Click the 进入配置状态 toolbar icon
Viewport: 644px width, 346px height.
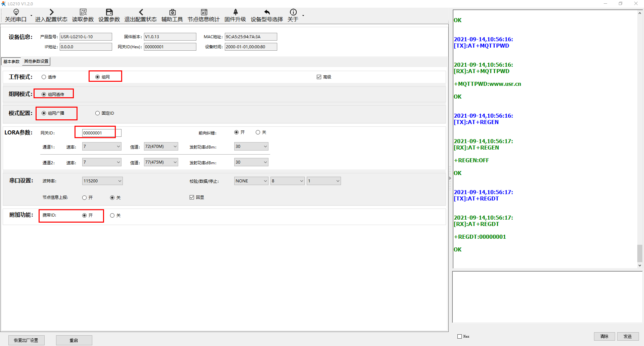pos(51,12)
